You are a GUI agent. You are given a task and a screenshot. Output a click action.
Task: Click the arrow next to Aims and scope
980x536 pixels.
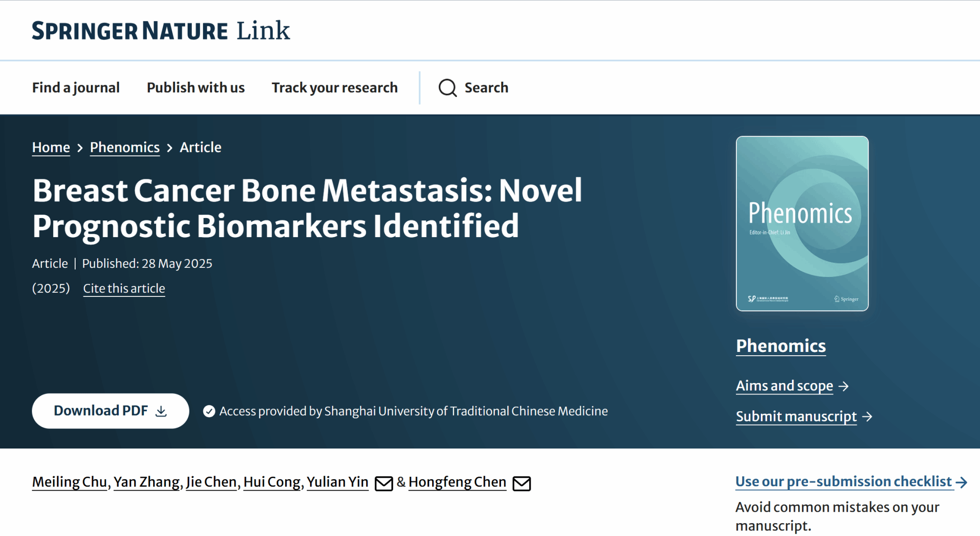pyautogui.click(x=844, y=386)
